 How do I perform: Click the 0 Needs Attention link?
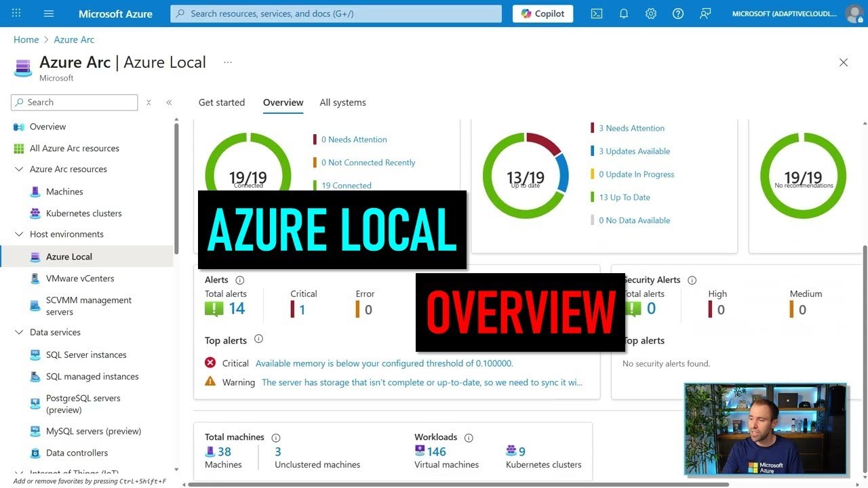354,140
